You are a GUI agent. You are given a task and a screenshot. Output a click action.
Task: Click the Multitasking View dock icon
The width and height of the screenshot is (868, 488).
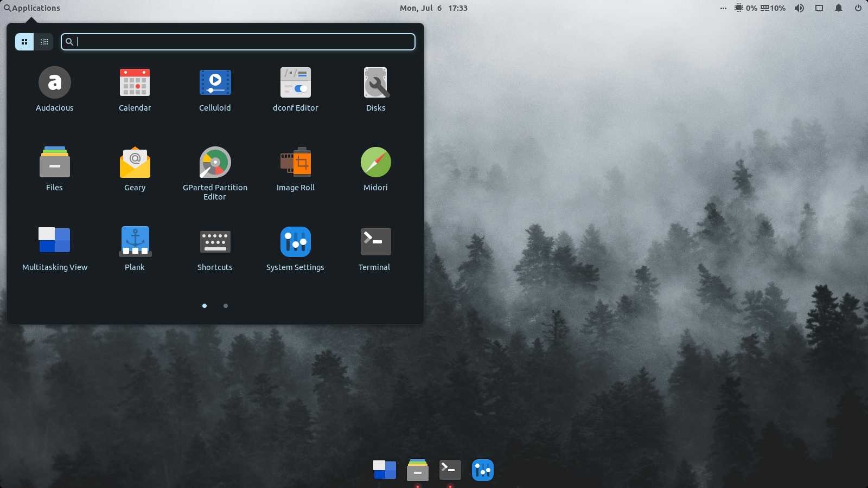tap(385, 470)
